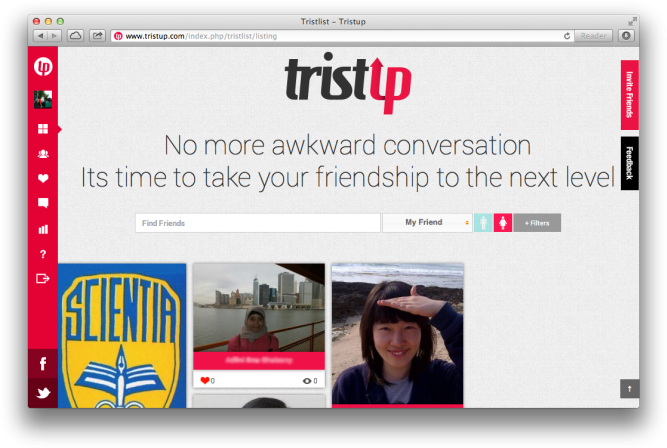Viewport: 667px width, 448px height.
Task: Click the eye views icon on photo card
Action: pos(307,381)
